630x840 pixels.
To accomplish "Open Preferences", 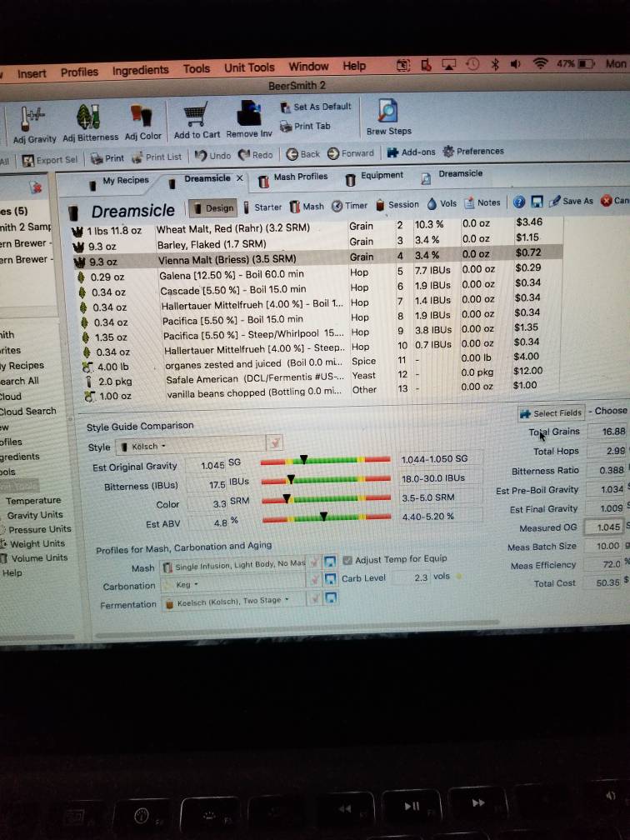I will click(x=473, y=151).
